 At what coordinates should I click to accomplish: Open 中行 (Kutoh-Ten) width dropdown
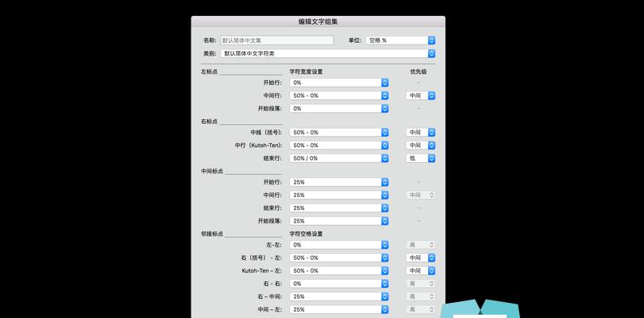click(339, 145)
